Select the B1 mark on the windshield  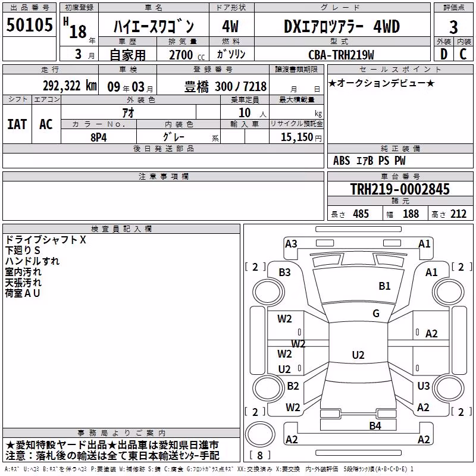point(384,286)
